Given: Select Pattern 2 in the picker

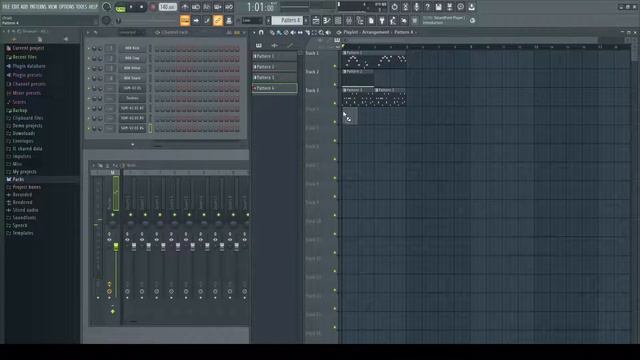Looking at the screenshot, I should tap(275, 67).
